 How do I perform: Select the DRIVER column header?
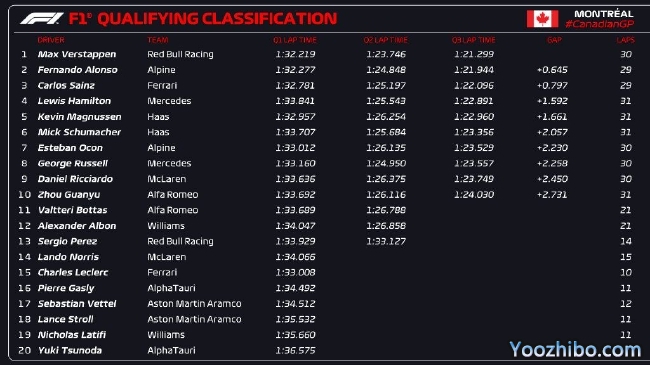pos(51,40)
